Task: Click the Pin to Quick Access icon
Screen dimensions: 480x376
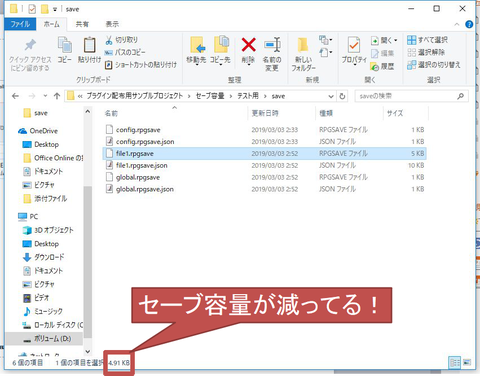Action: (30, 45)
